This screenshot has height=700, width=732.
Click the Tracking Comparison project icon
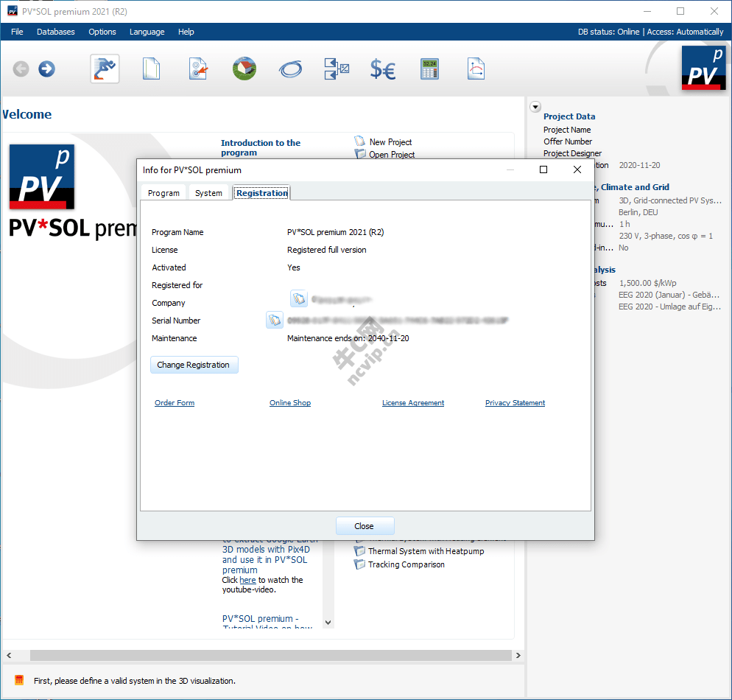pyautogui.click(x=359, y=564)
